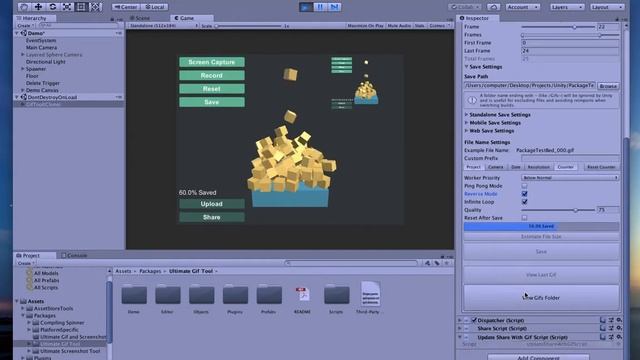
Task: Click green Screen Capture button in game
Action: click(x=212, y=62)
